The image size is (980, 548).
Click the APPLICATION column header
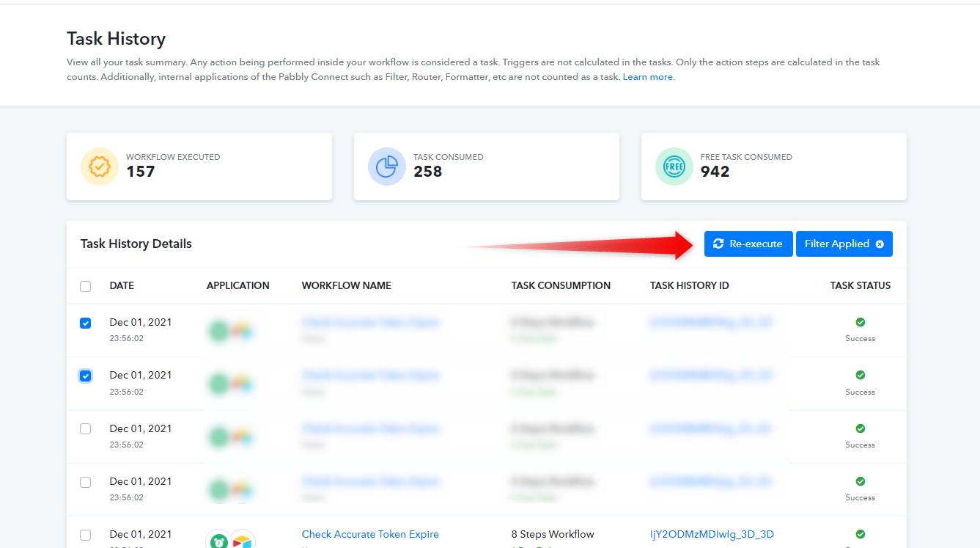coord(238,285)
